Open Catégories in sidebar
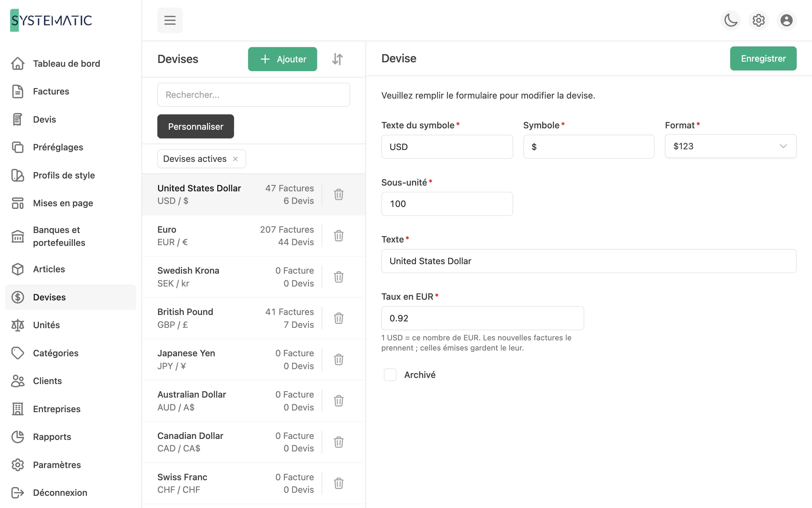 coord(70,353)
